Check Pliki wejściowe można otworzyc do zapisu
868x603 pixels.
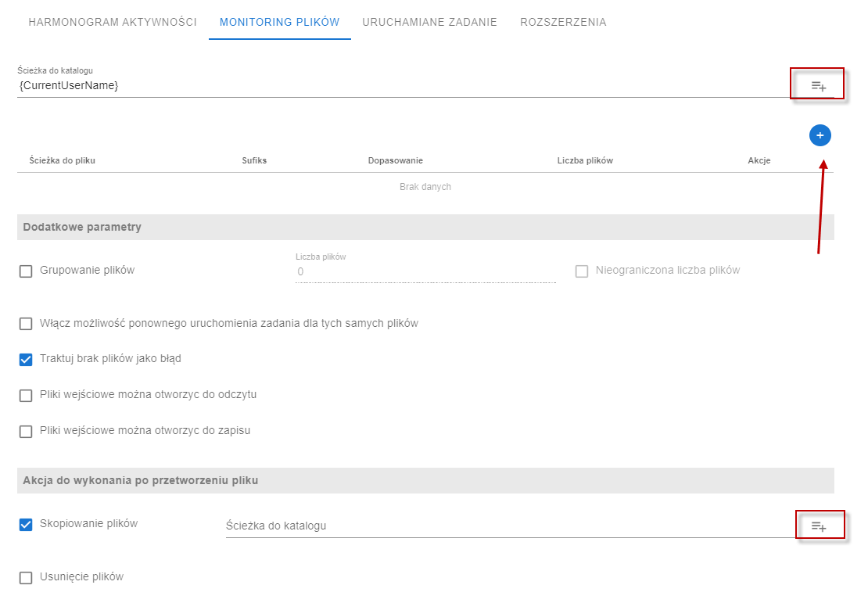(x=26, y=432)
